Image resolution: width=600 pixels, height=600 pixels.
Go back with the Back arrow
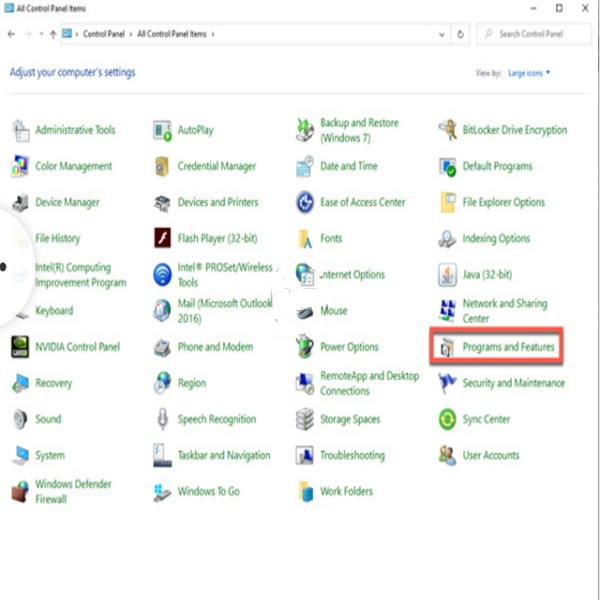pos(11,34)
